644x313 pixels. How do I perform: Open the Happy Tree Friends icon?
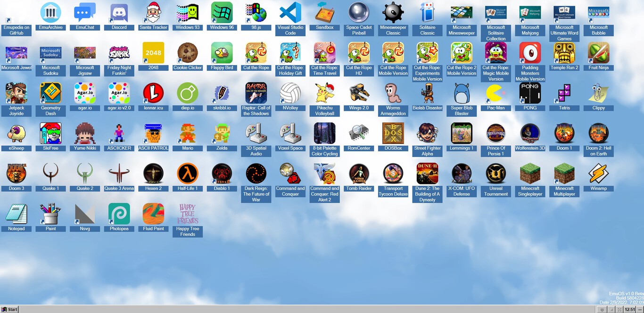click(188, 214)
